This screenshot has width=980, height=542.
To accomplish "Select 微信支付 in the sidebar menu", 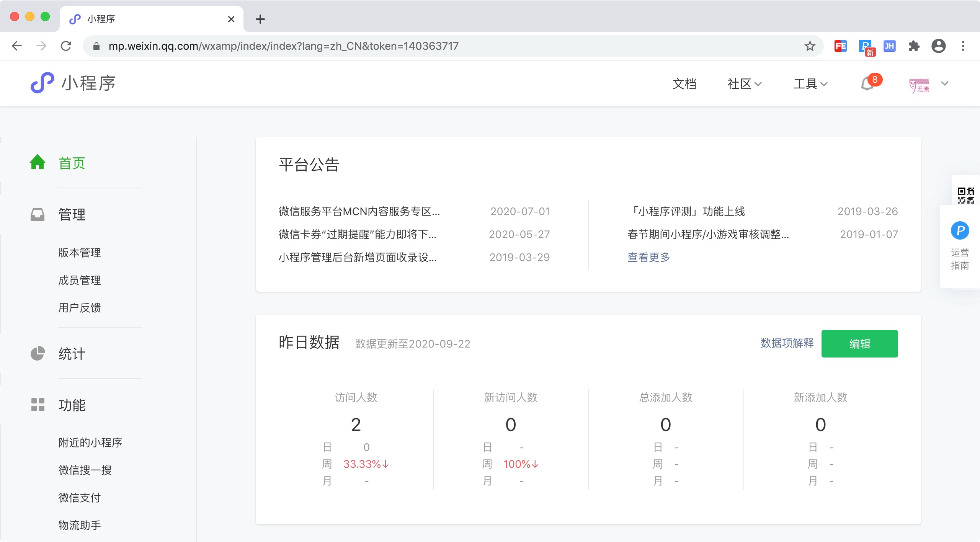I will (79, 498).
